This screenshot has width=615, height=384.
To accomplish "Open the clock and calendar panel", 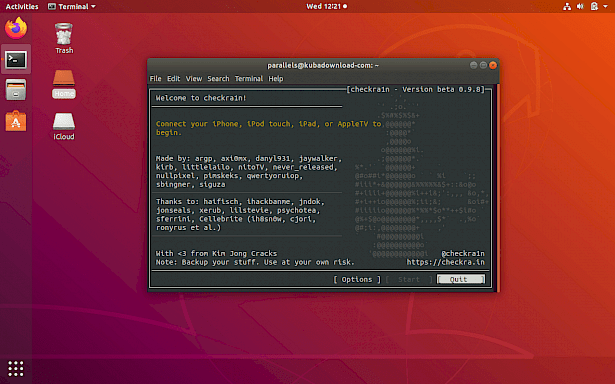I will pos(326,6).
